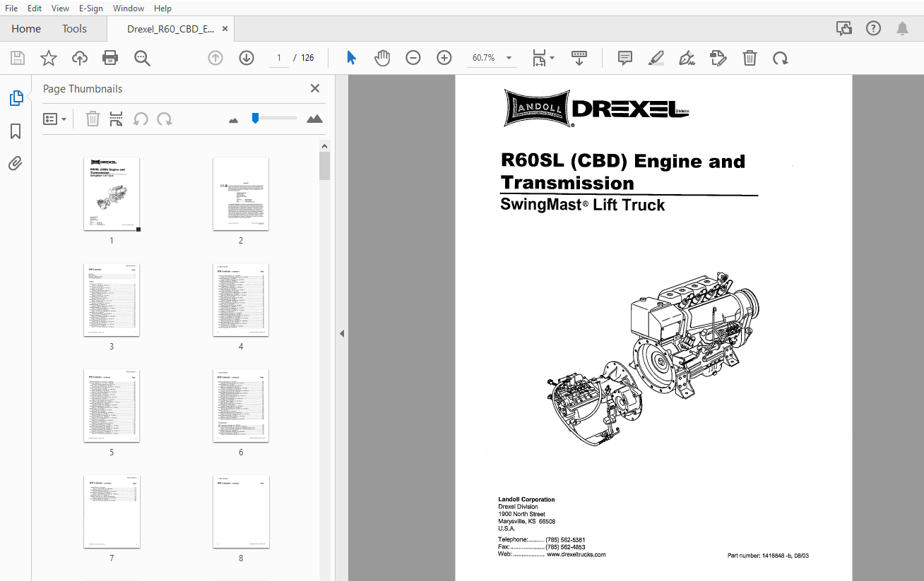Select page 2 thumbnail
Image resolution: width=924 pixels, height=581 pixels.
241,194
